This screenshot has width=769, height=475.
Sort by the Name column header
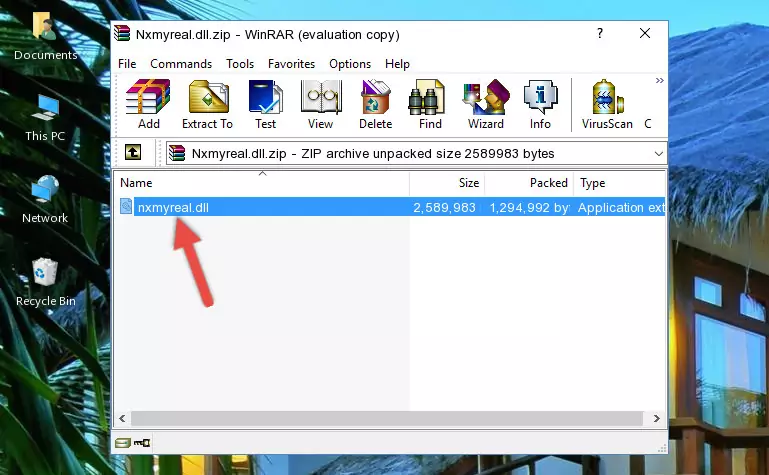(262, 183)
